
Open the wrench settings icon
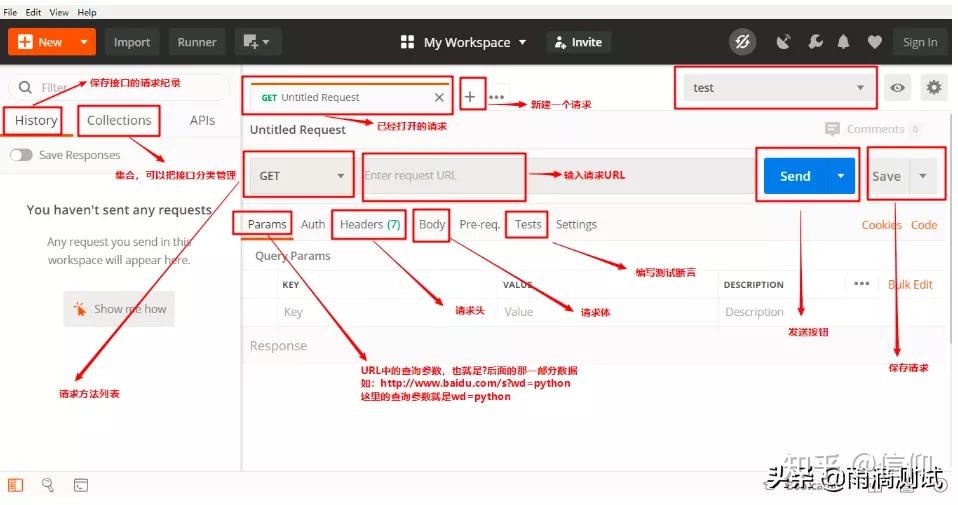pos(815,42)
